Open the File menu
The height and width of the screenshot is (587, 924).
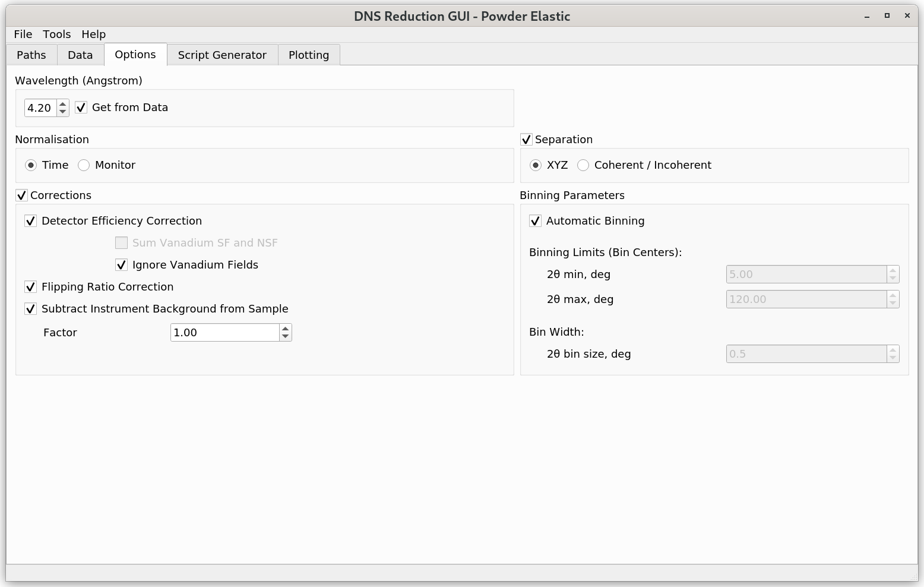23,34
